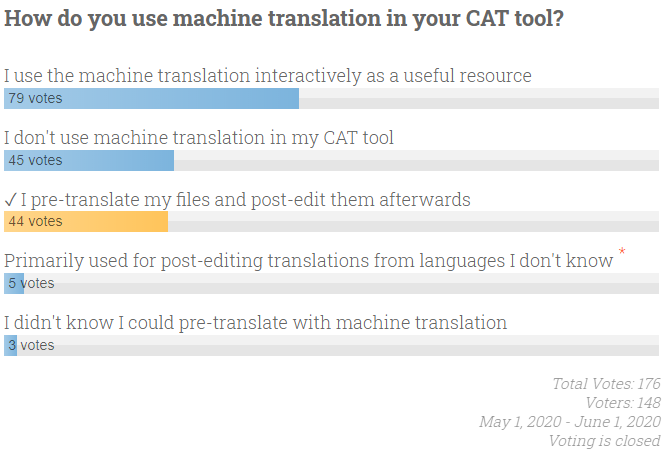Click the red asterisk after 'don't know'
The image size is (663, 450).
622,252
